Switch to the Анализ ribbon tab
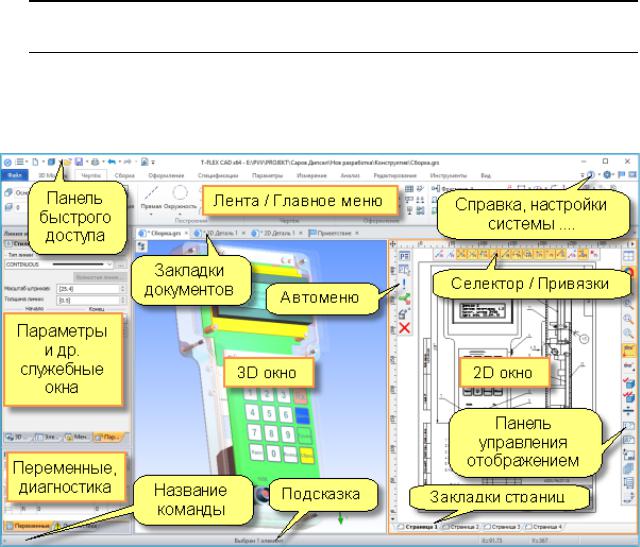 click(x=350, y=176)
